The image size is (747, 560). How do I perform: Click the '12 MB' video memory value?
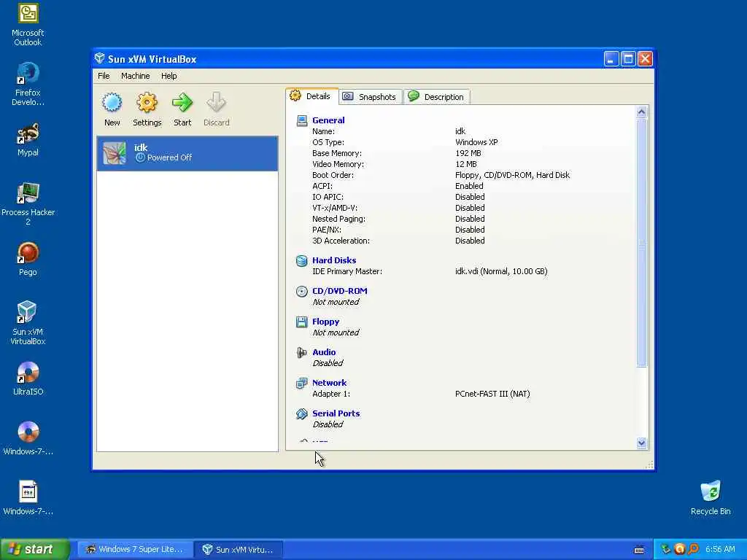tap(466, 164)
